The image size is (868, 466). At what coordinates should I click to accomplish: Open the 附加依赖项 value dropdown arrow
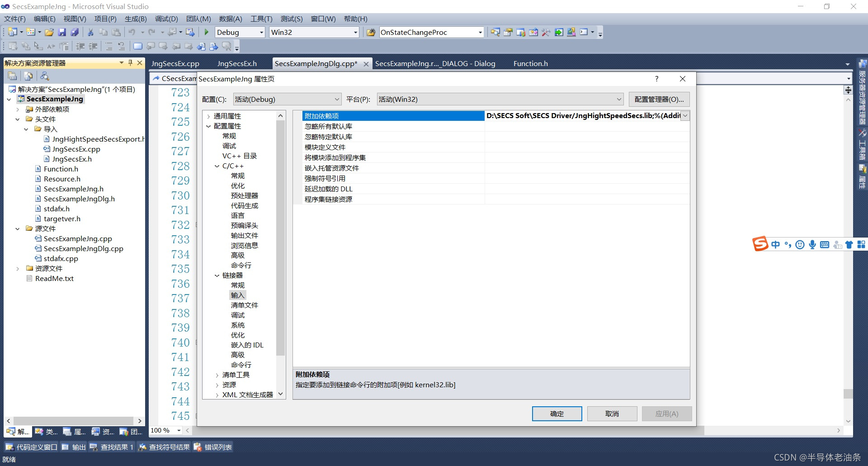[x=685, y=116]
